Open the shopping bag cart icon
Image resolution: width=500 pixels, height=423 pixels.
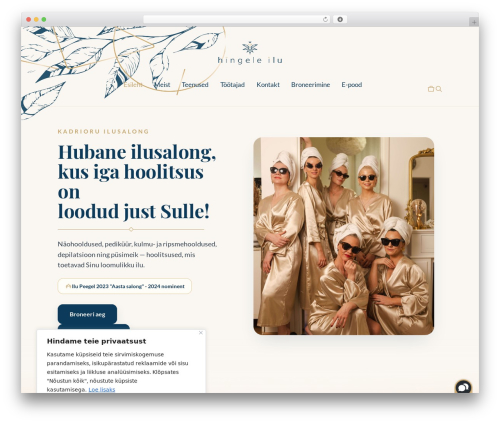pos(431,89)
